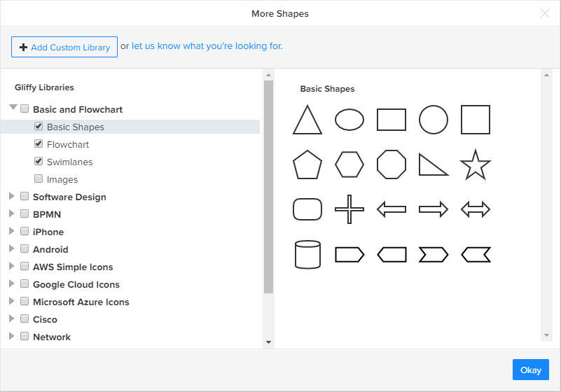This screenshot has width=561, height=392.
Task: Uncheck the Flowchart library checkbox
Action: [x=39, y=144]
